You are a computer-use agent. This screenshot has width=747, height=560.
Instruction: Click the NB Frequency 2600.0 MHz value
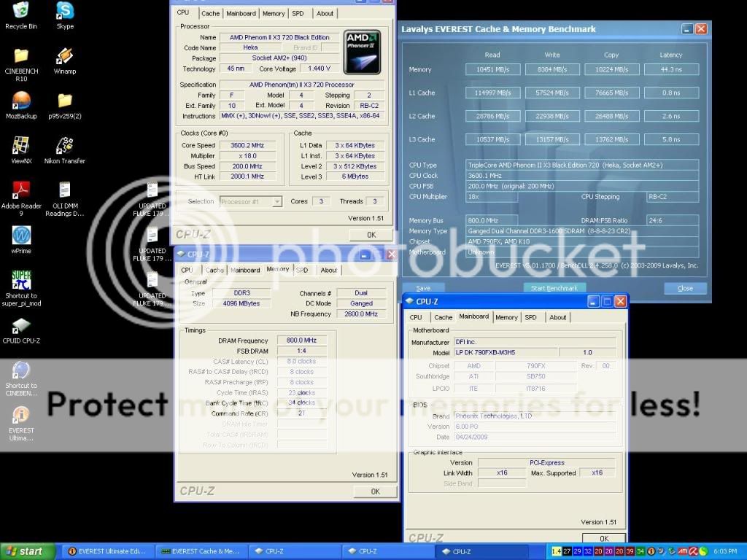[361, 314]
